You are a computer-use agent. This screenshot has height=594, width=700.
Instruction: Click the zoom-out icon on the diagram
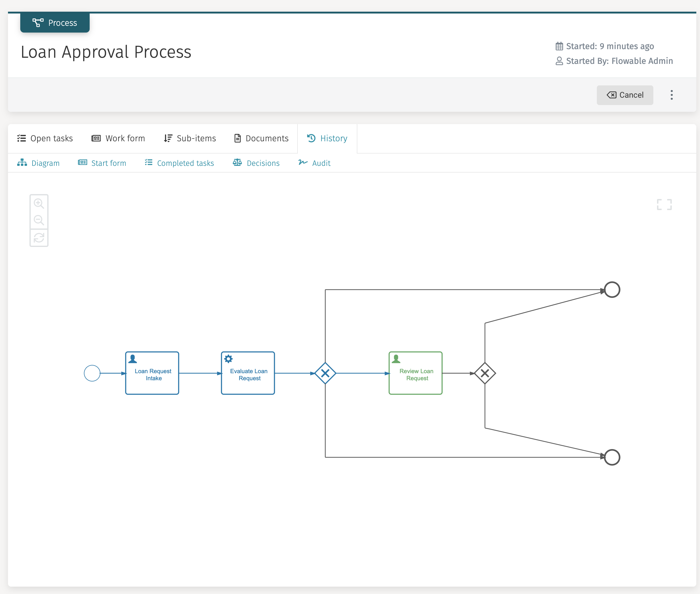coord(39,220)
